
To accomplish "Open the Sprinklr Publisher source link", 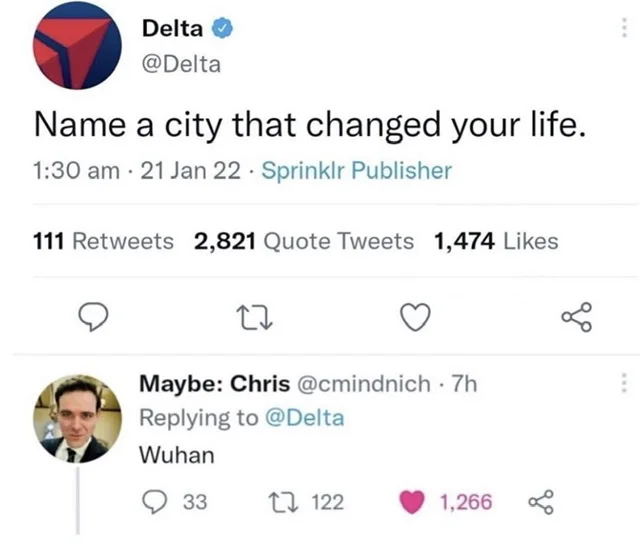I will pos(356,171).
